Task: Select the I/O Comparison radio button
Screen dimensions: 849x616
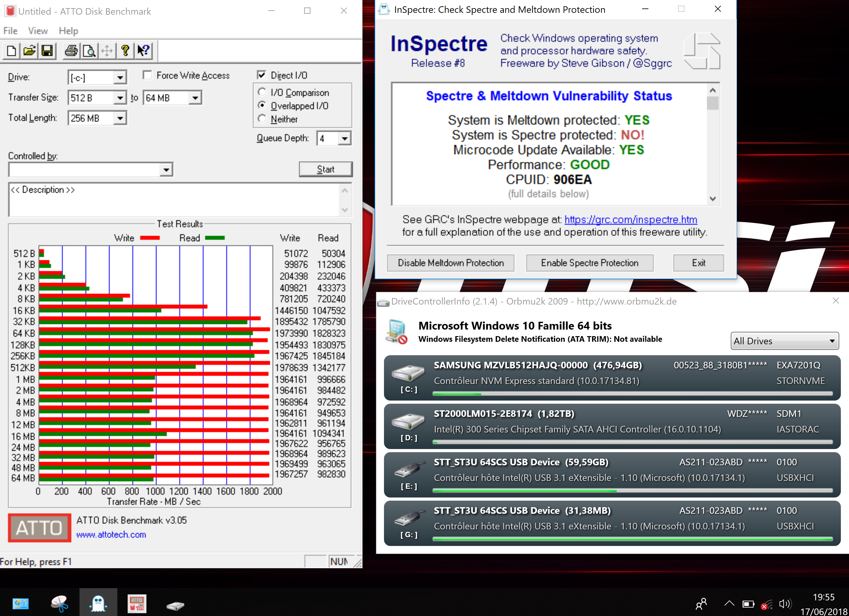Action: click(x=262, y=92)
